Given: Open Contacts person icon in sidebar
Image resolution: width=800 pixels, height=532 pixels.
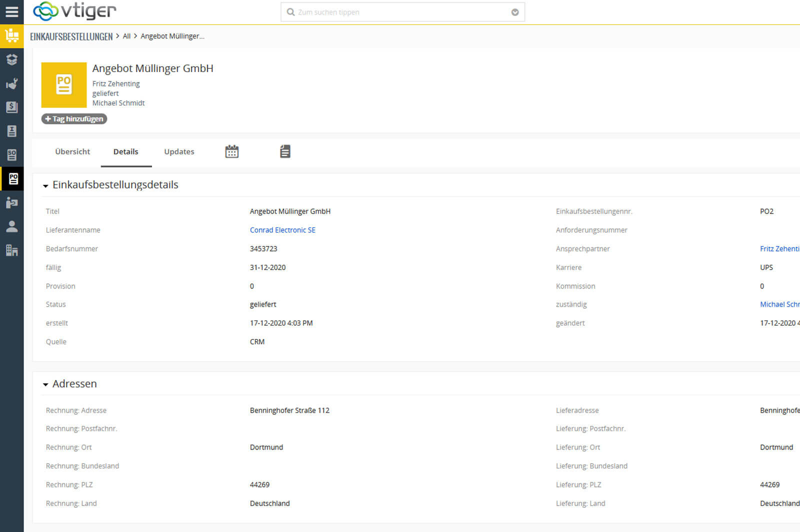Looking at the screenshot, I should (11, 226).
